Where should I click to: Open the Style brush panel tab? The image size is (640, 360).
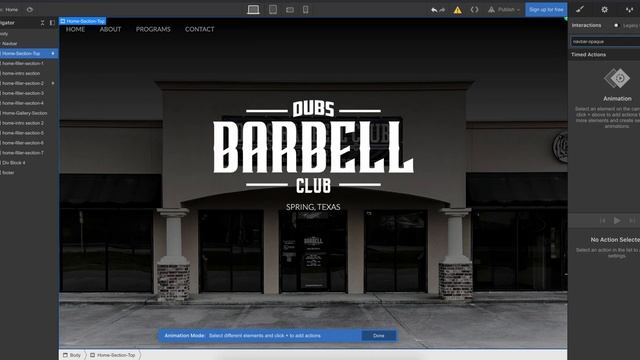point(580,9)
